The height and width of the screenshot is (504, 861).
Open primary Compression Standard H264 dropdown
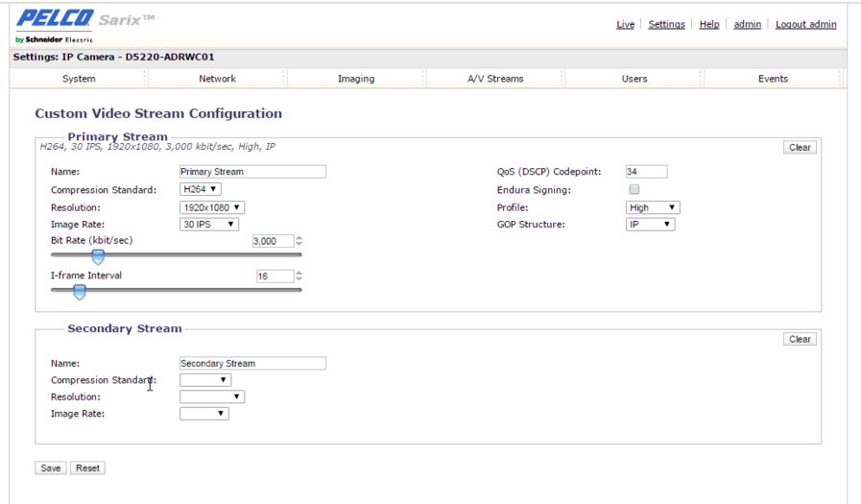click(201, 190)
